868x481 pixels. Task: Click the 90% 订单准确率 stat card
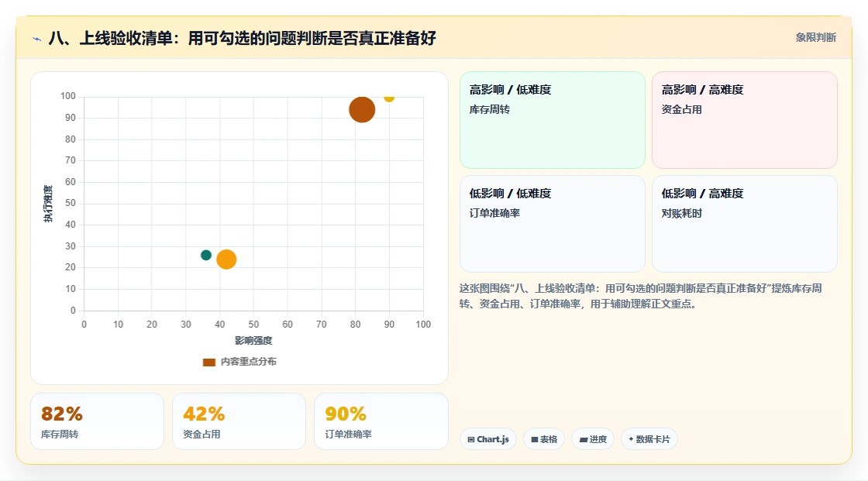pyautogui.click(x=381, y=421)
